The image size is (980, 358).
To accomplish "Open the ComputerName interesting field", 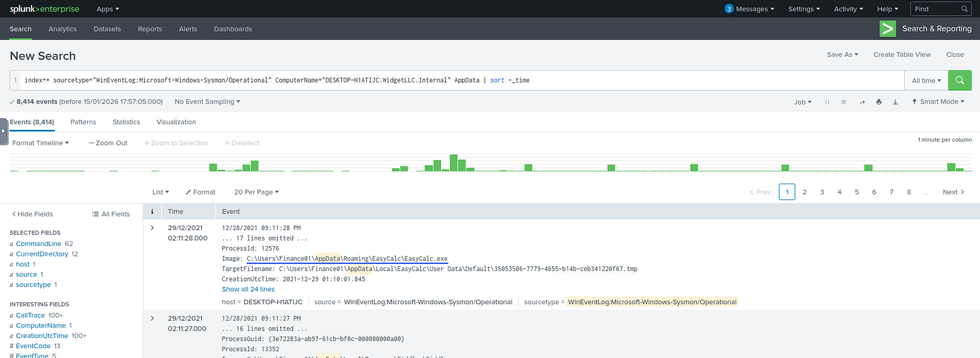I will point(41,326).
